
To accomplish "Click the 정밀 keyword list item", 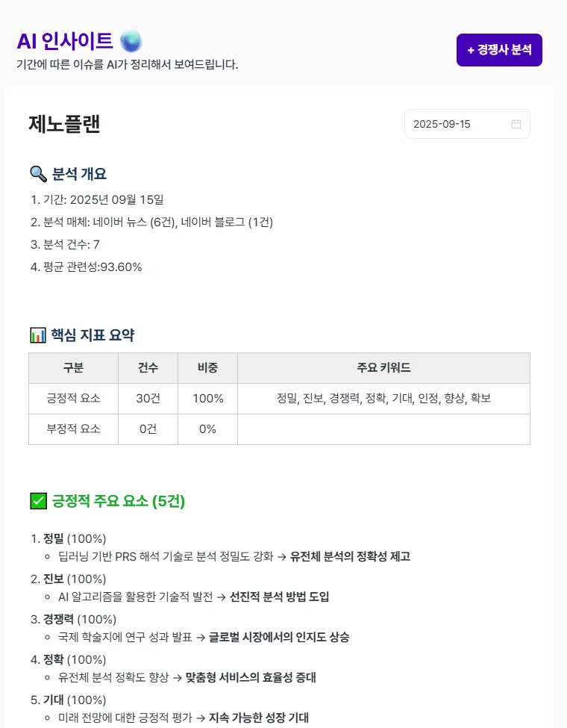I will 54,538.
